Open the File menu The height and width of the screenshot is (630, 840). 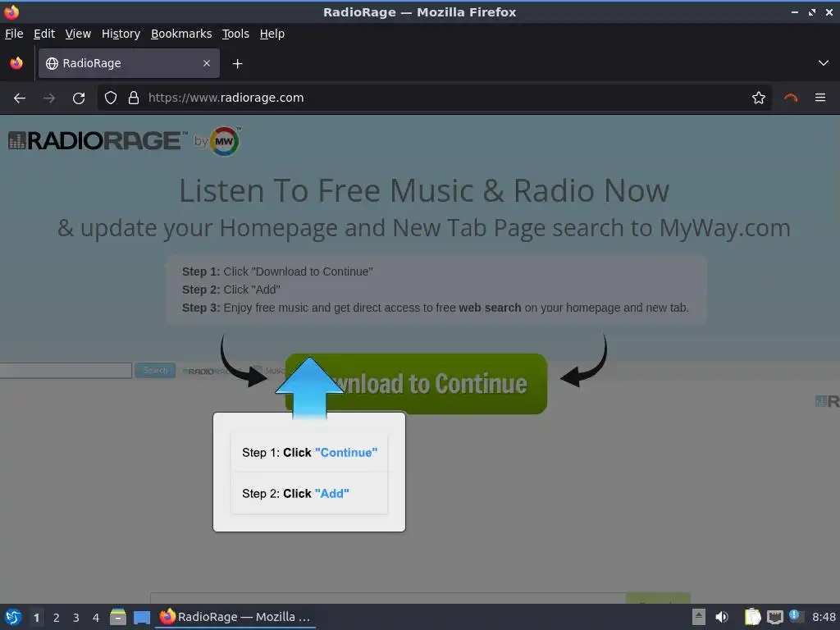14,34
